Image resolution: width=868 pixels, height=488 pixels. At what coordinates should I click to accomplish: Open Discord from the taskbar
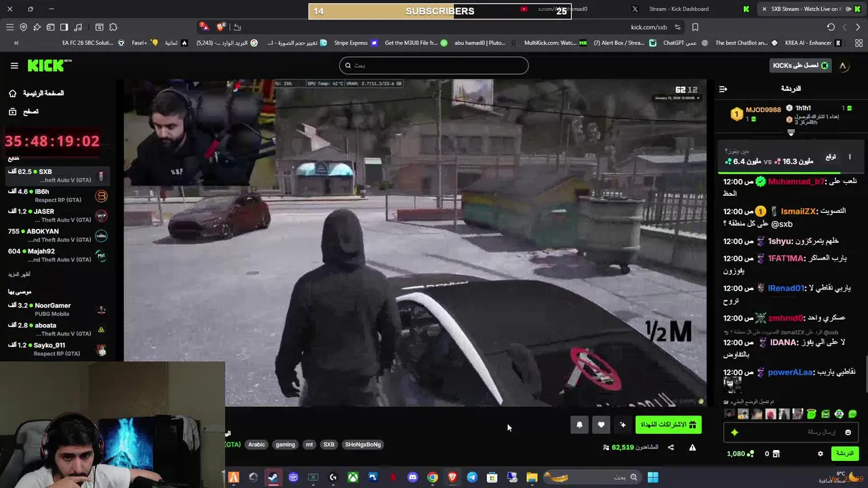pos(413,477)
